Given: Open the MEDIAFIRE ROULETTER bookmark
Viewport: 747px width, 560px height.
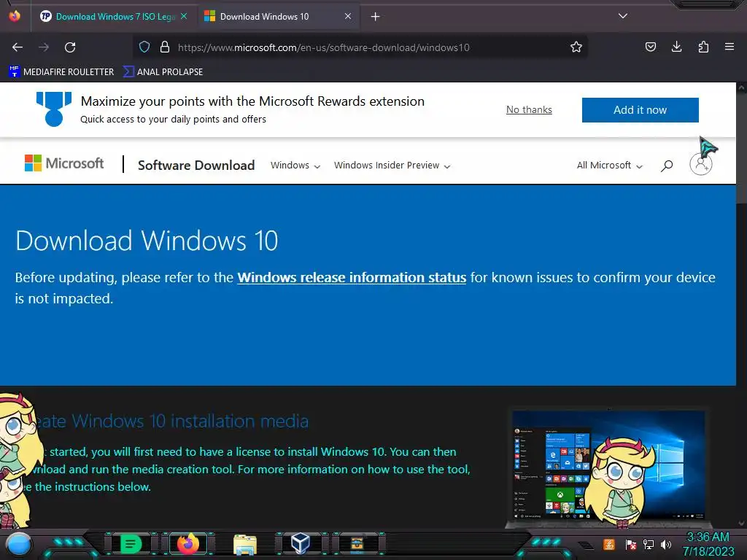Looking at the screenshot, I should (61, 72).
